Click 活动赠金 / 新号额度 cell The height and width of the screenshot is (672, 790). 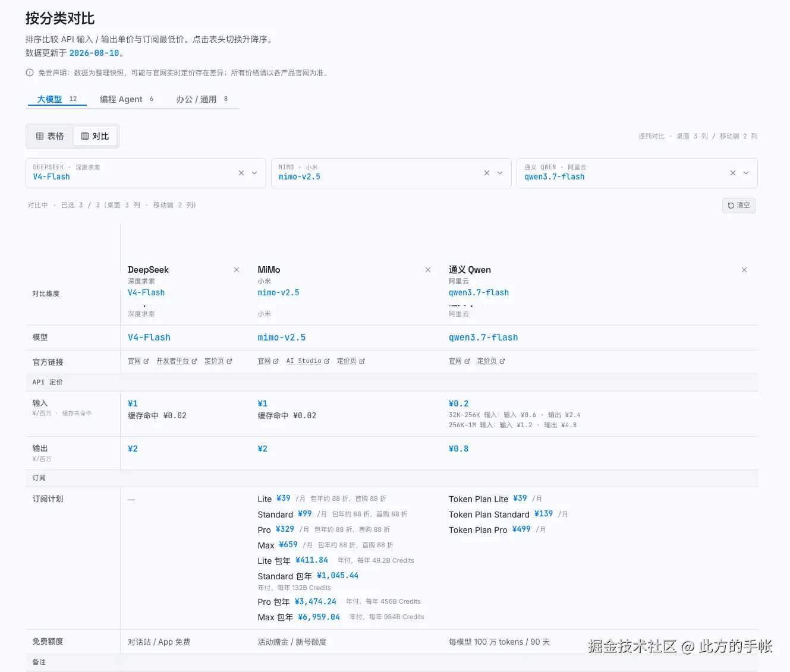tap(292, 642)
